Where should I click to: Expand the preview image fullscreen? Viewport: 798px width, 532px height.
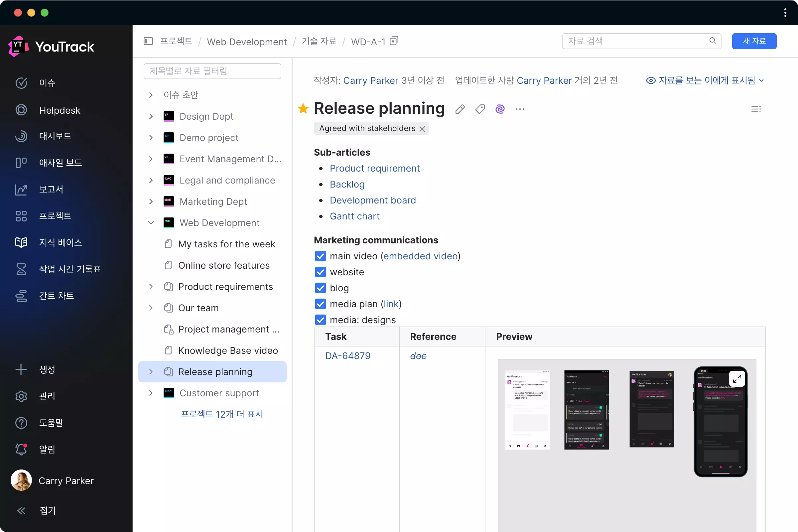tap(737, 379)
